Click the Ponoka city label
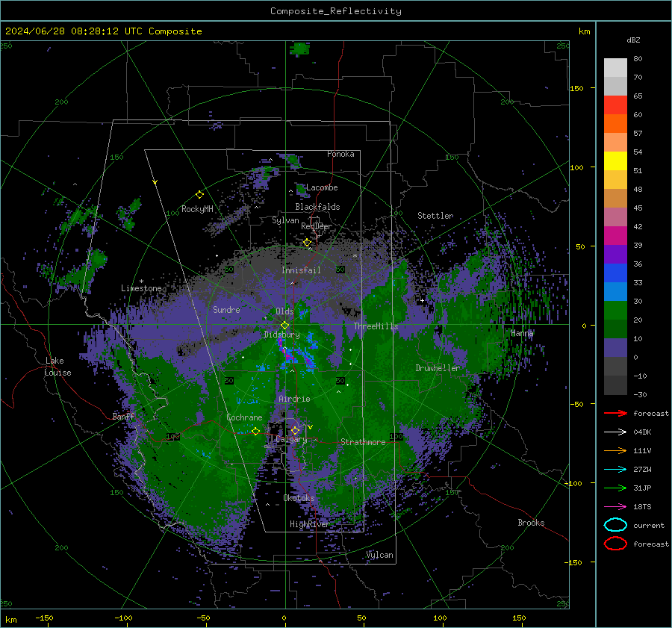 (340, 154)
